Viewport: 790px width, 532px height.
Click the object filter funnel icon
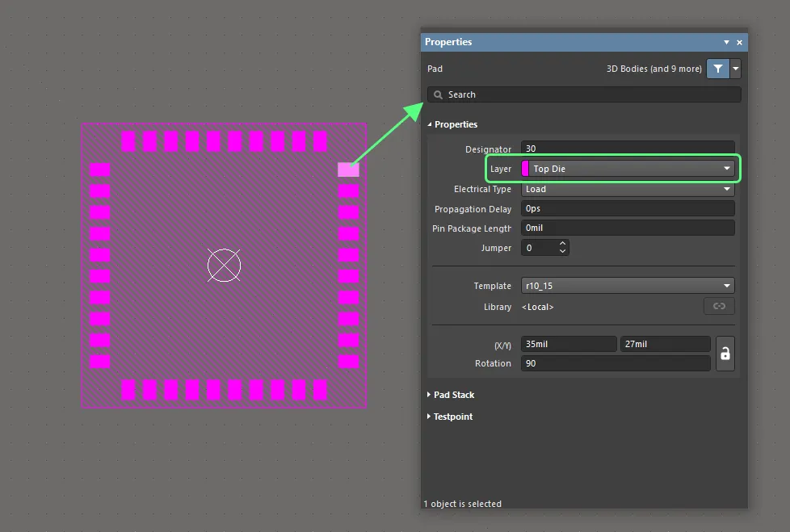click(x=717, y=69)
